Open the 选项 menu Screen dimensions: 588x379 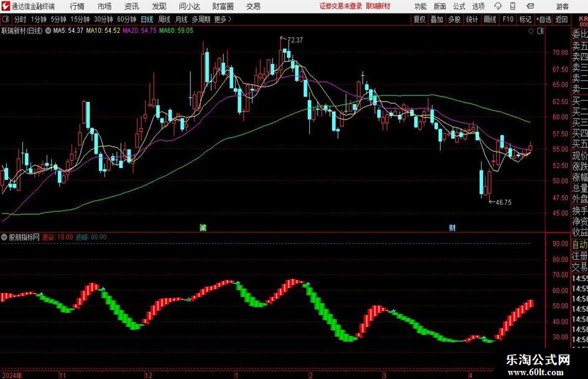(x=478, y=6)
